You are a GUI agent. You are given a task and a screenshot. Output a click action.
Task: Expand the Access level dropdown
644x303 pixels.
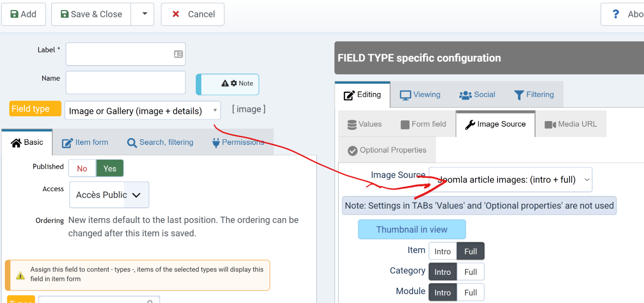click(109, 195)
